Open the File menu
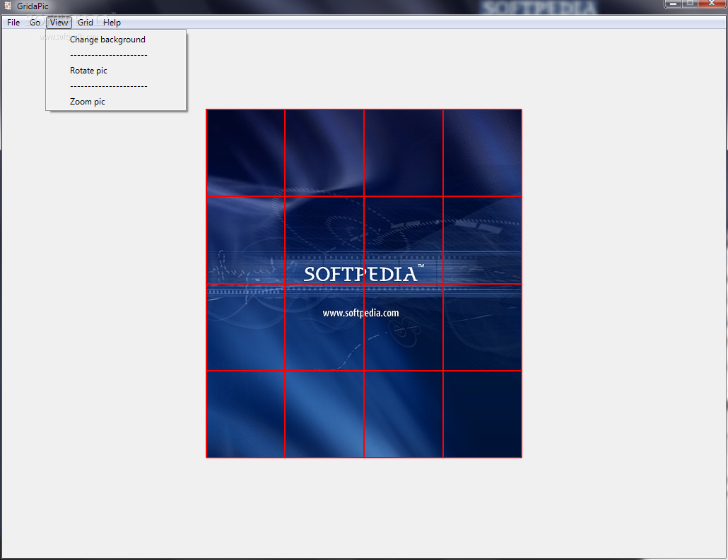 [13, 23]
